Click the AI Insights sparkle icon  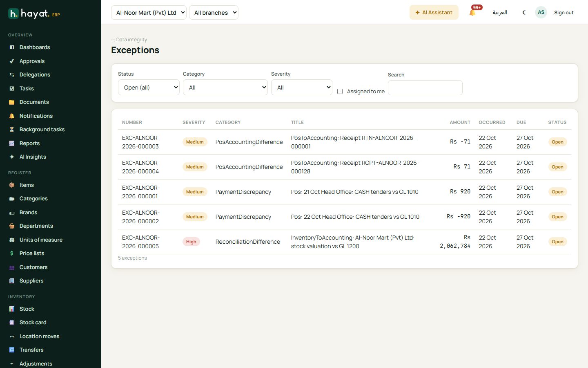[12, 157]
